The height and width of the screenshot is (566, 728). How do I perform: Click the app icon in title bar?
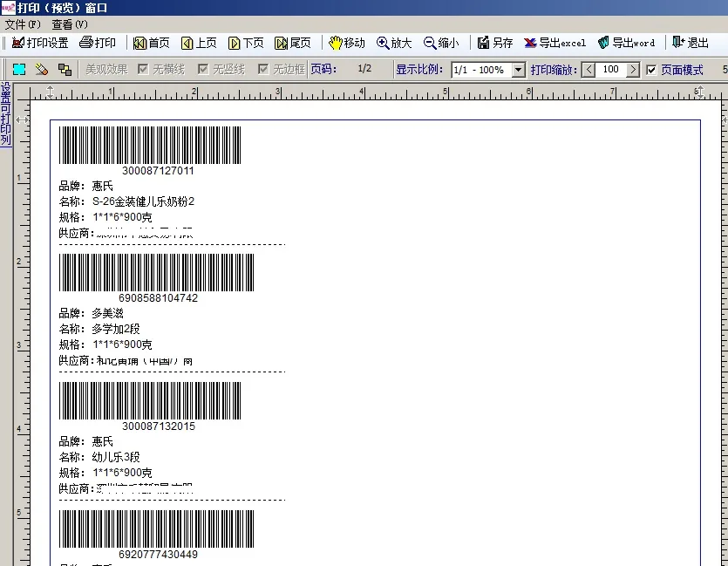[x=8, y=8]
